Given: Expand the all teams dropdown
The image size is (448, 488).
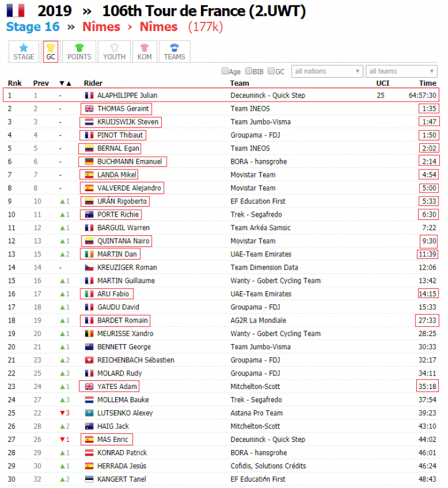Looking at the screenshot, I should [x=402, y=71].
